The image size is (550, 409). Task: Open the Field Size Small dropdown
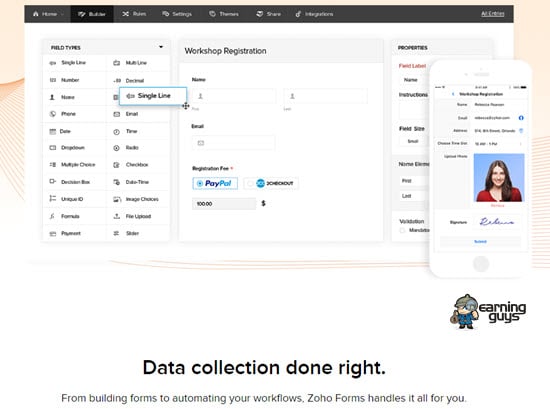[x=414, y=141]
